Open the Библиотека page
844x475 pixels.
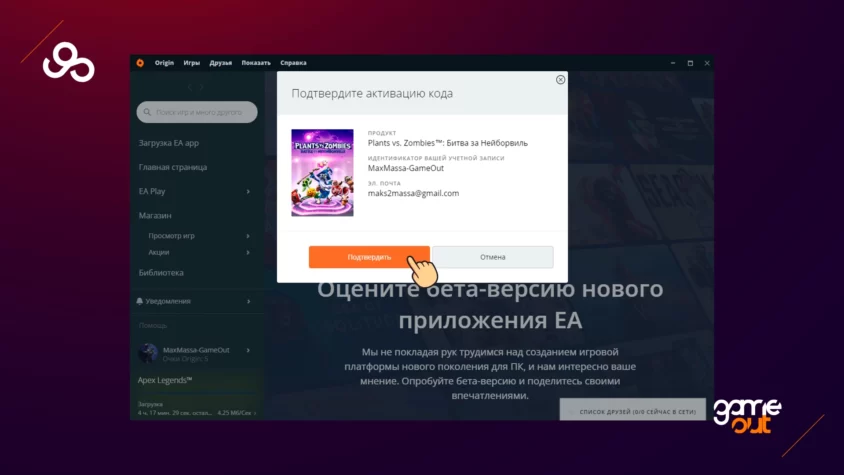pos(161,273)
